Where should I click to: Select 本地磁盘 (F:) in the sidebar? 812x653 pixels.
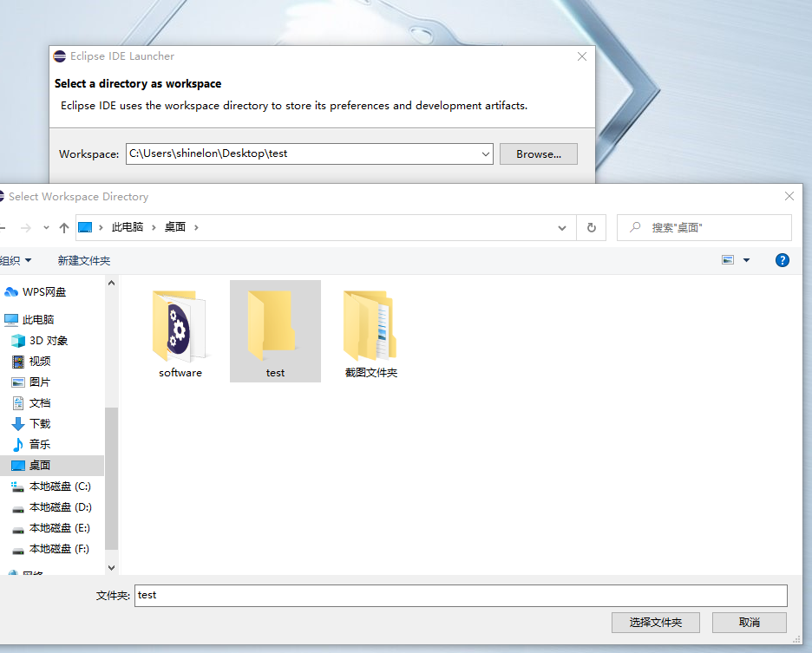coord(50,549)
